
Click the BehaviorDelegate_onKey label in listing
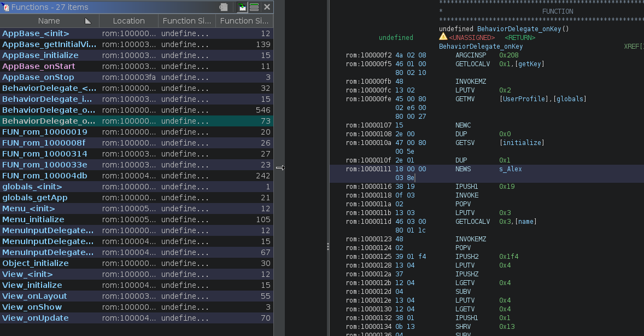point(481,47)
